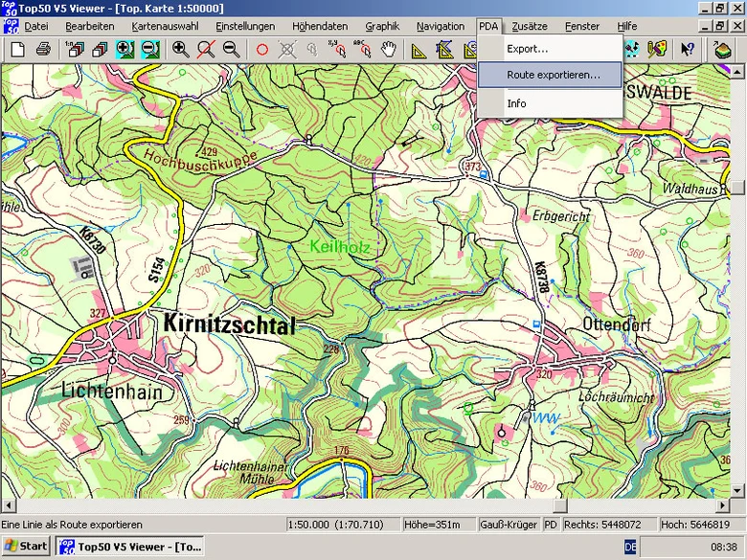Viewport: 747px width, 560px height.
Task: Click the magnifier with red strike-through
Action: pyautogui.click(x=206, y=49)
